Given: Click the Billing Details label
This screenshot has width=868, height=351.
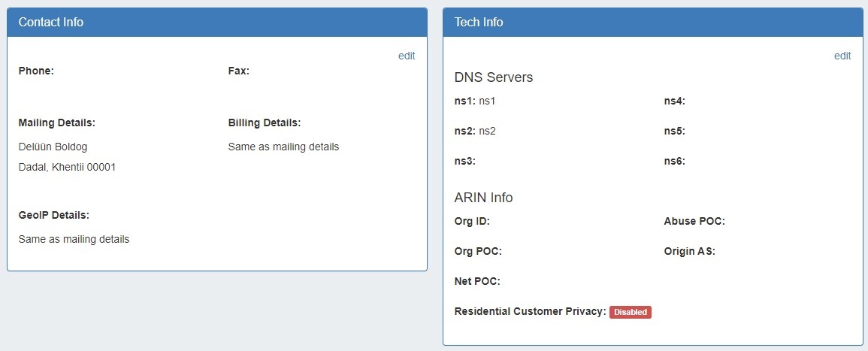Looking at the screenshot, I should pos(264,123).
